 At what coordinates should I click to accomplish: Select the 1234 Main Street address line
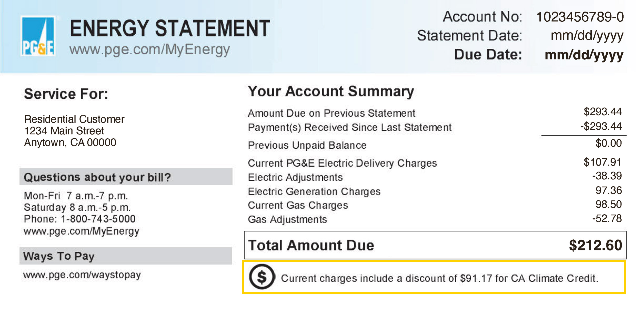coord(64,131)
